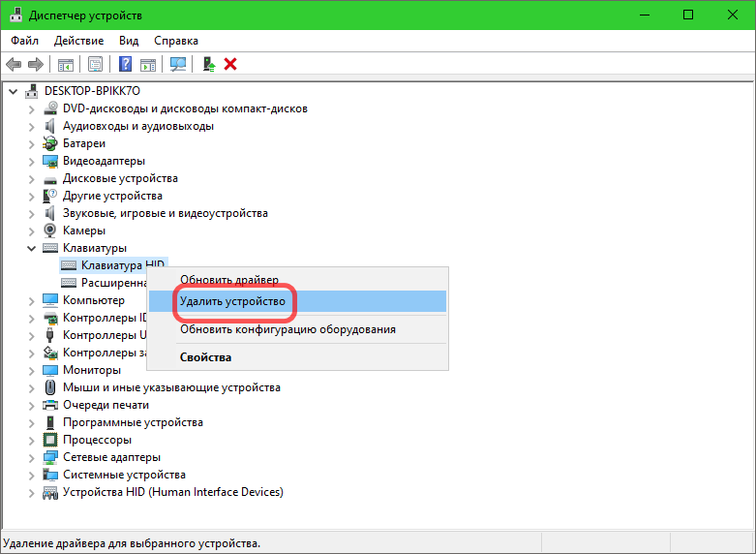Expand the Видеоадаптеры category
The width and height of the screenshot is (756, 554).
click(x=32, y=161)
